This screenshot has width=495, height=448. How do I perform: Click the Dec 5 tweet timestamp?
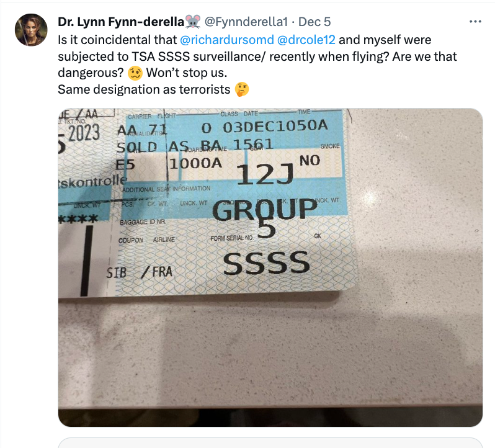315,22
